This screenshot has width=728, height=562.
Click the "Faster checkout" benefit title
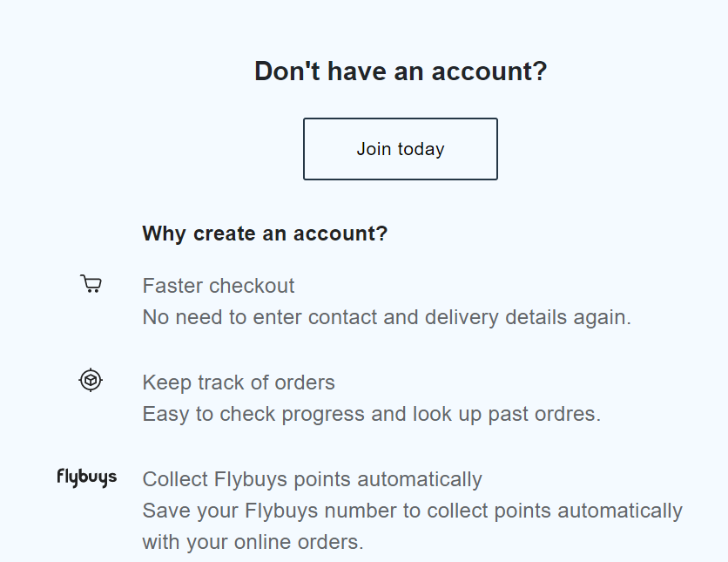(219, 286)
